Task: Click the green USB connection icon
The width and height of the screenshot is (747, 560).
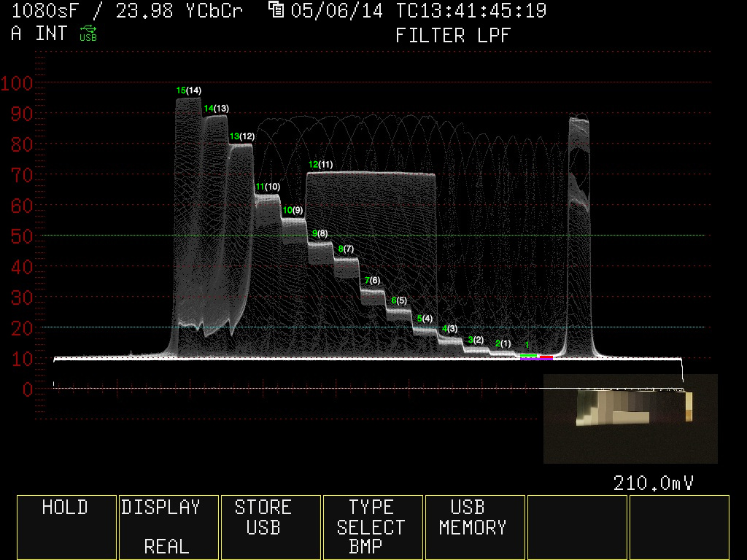Action: click(88, 34)
